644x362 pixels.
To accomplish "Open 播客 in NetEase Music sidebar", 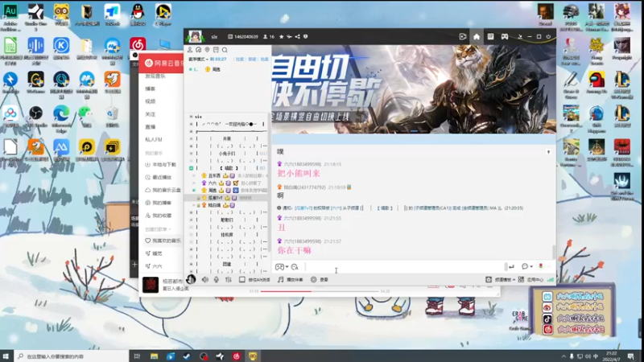I will tap(151, 88).
